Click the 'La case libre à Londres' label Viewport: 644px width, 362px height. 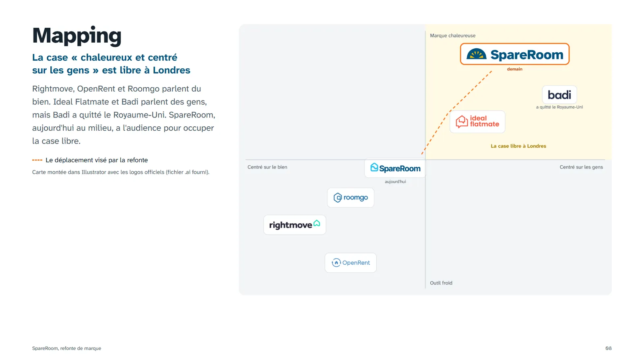coord(518,146)
